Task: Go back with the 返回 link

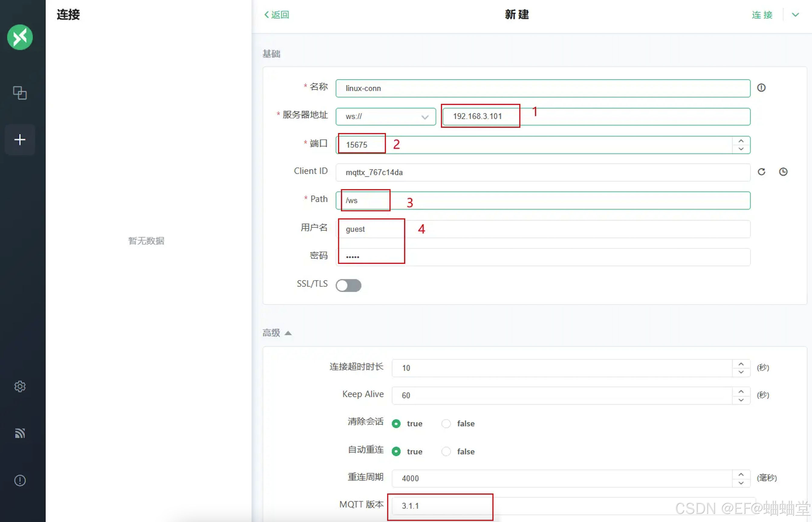Action: click(277, 14)
